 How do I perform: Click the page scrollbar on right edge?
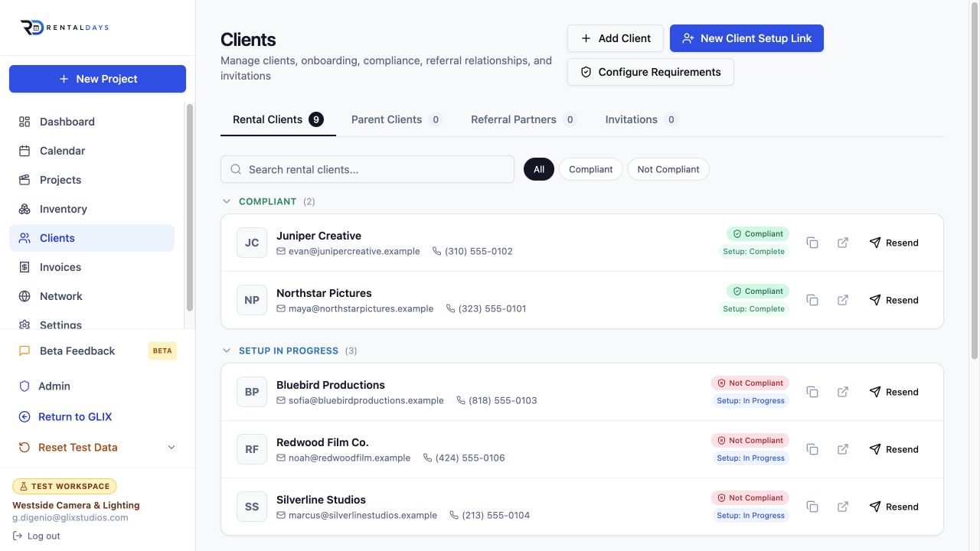coord(975,180)
